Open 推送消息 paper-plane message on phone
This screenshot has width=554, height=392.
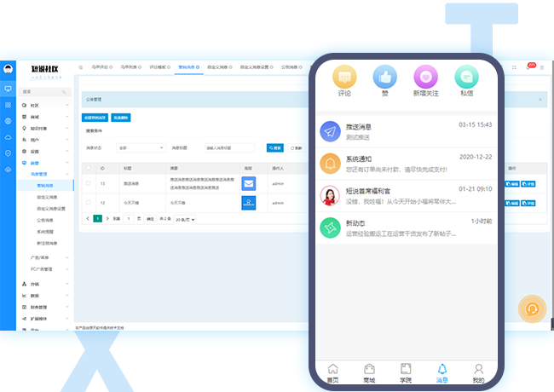(x=407, y=131)
